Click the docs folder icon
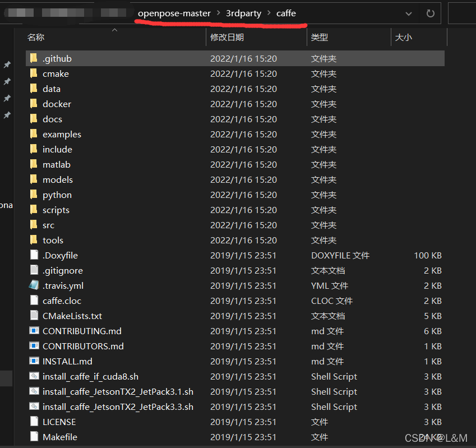This screenshot has width=476, height=448. pos(34,118)
